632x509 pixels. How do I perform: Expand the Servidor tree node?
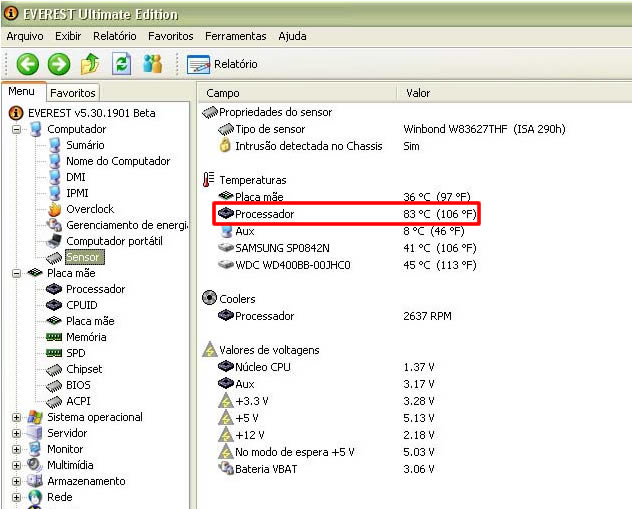tap(16, 434)
